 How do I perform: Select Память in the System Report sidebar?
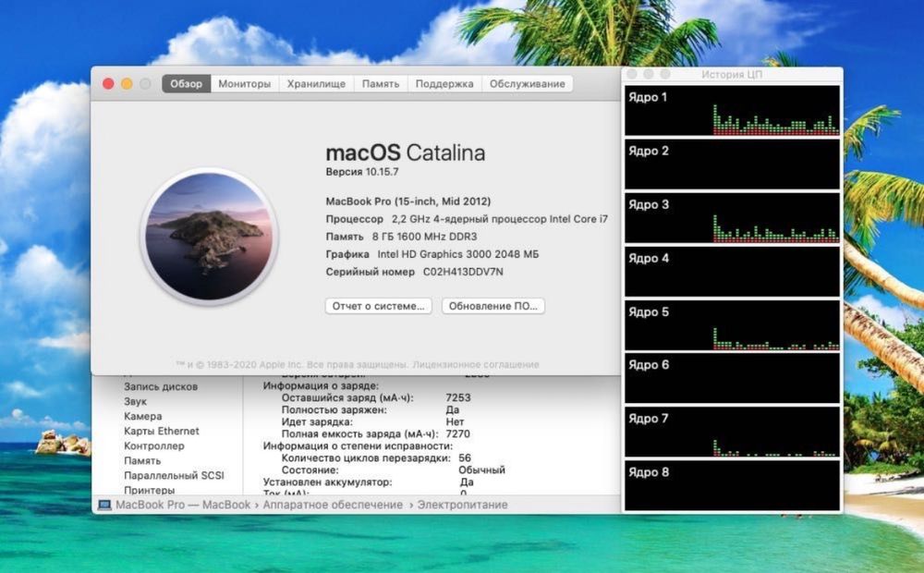click(x=142, y=460)
